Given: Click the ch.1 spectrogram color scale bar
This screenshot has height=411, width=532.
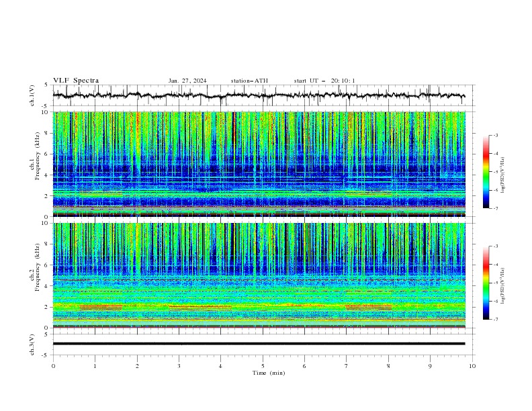Looking at the screenshot, I should 486,172.
